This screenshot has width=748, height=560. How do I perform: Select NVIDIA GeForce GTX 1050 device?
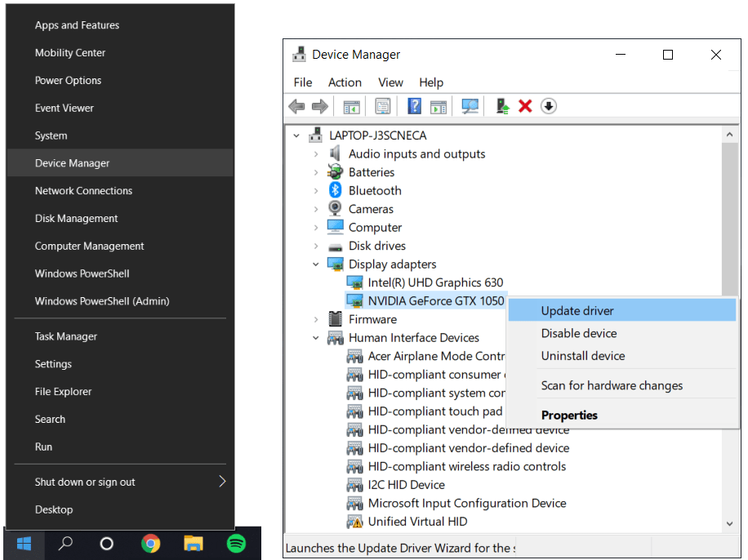coord(435,301)
